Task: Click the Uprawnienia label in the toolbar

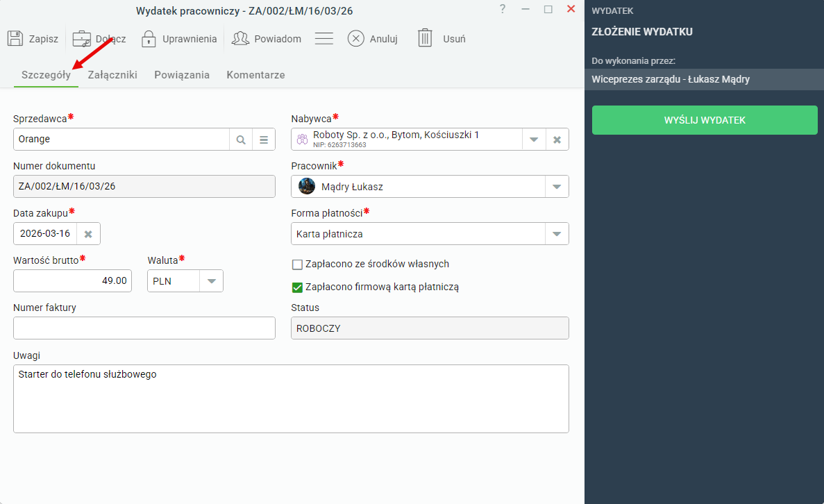Action: pyautogui.click(x=190, y=39)
